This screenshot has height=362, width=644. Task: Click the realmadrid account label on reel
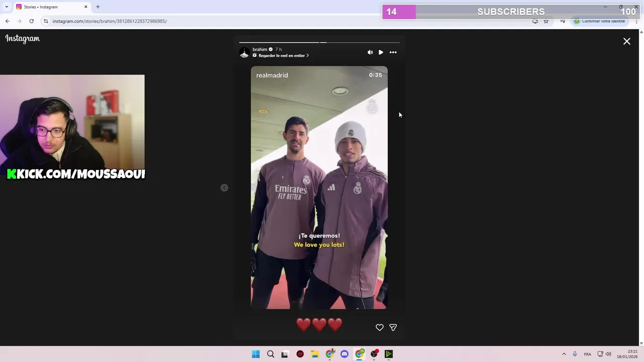click(x=272, y=75)
